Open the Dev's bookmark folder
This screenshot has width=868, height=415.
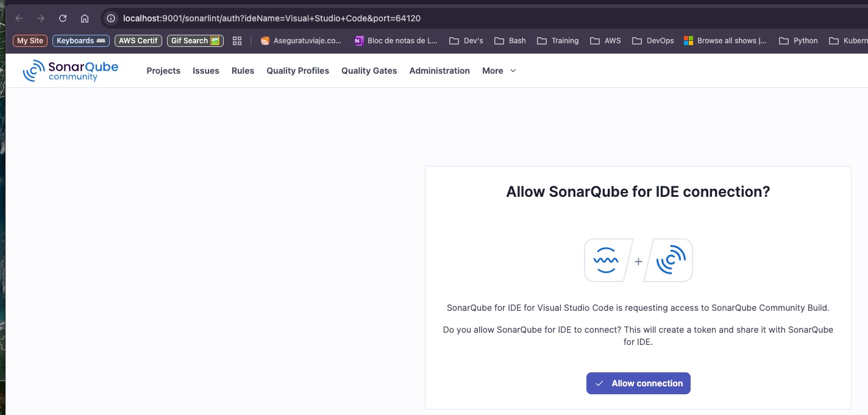coord(466,41)
